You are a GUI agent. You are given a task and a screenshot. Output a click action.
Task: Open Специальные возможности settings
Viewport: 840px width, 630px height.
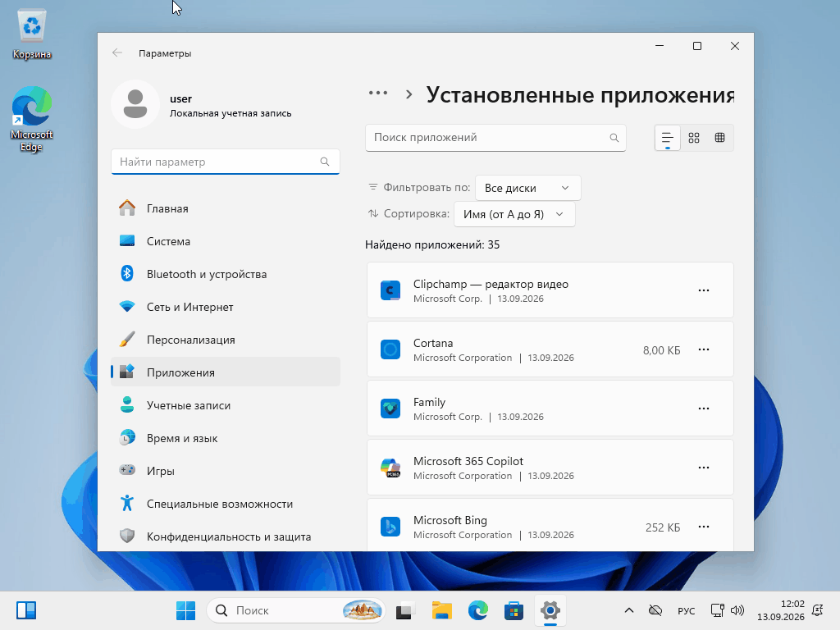click(225, 504)
